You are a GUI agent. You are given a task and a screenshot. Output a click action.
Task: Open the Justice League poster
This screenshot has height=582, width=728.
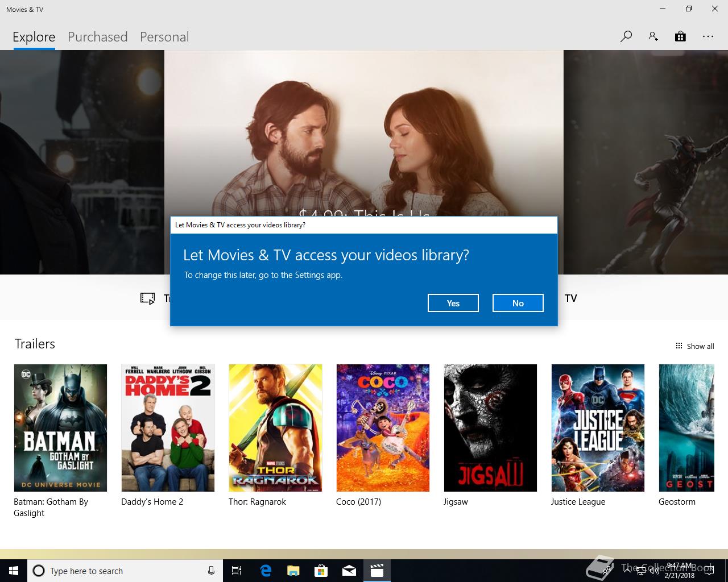pyautogui.click(x=598, y=428)
